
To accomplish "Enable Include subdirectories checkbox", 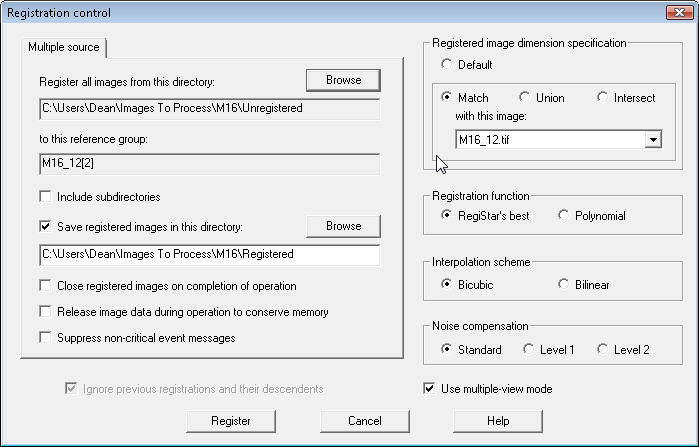I will (46, 197).
